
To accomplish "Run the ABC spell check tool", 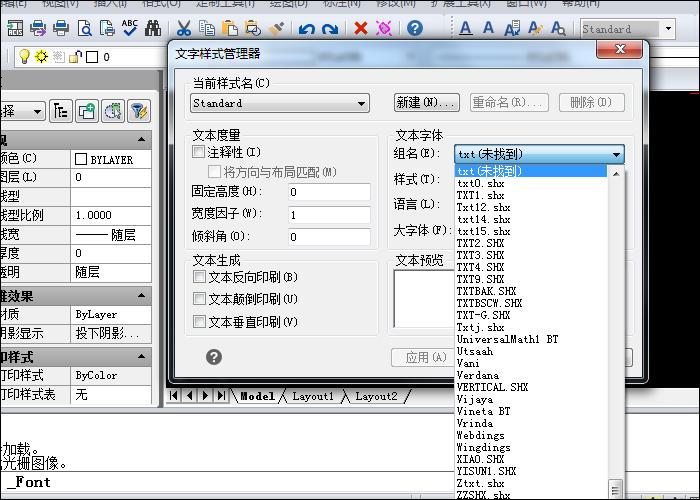I will (x=130, y=28).
